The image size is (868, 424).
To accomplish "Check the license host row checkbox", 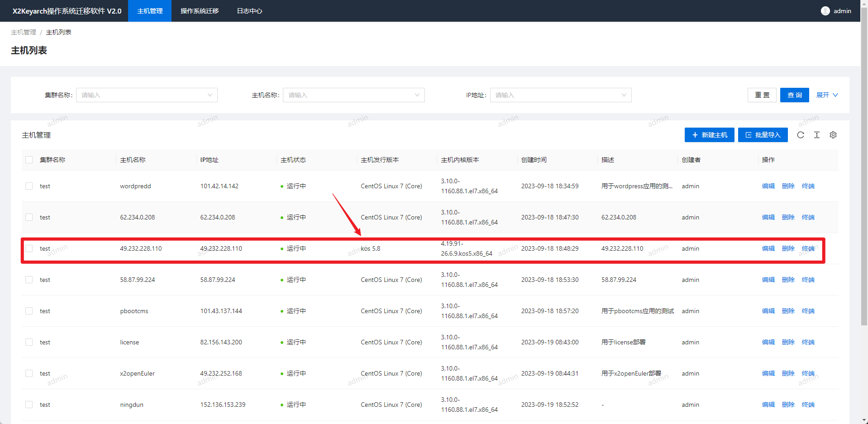I will tap(29, 342).
